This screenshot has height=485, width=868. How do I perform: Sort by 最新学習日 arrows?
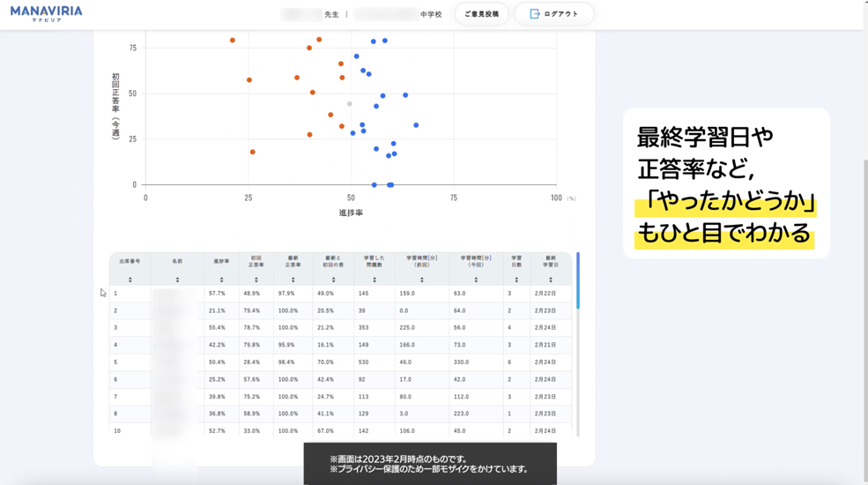point(551,280)
